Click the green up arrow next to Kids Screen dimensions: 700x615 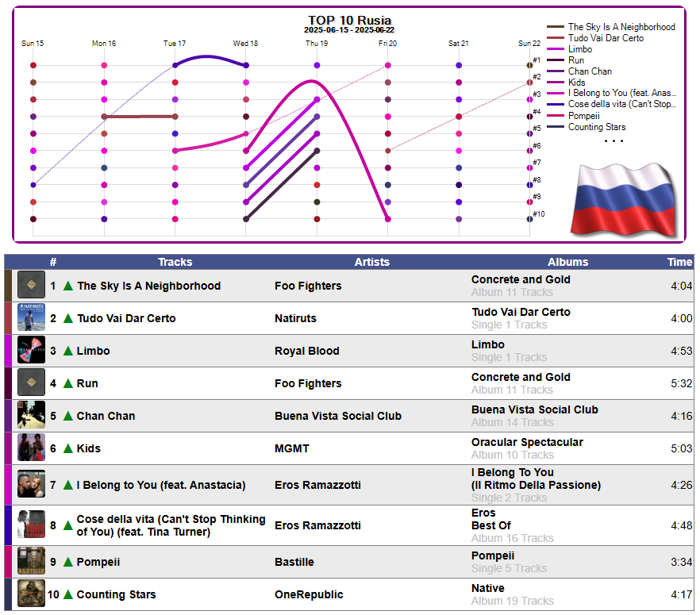68,448
